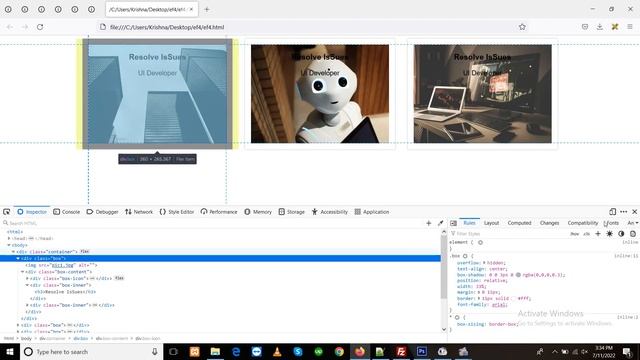Reload the current page
Screen dimensions: 640x360
click(x=40, y=27)
